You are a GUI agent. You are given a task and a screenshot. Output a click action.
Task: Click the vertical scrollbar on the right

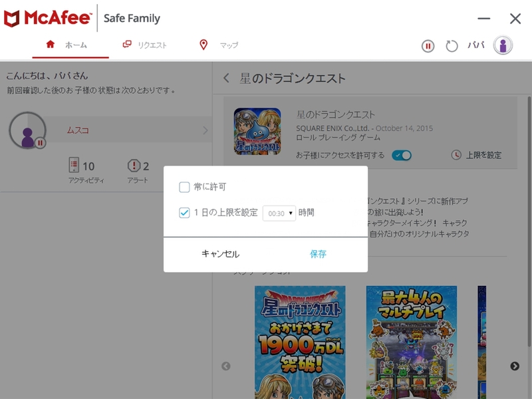coord(529,221)
